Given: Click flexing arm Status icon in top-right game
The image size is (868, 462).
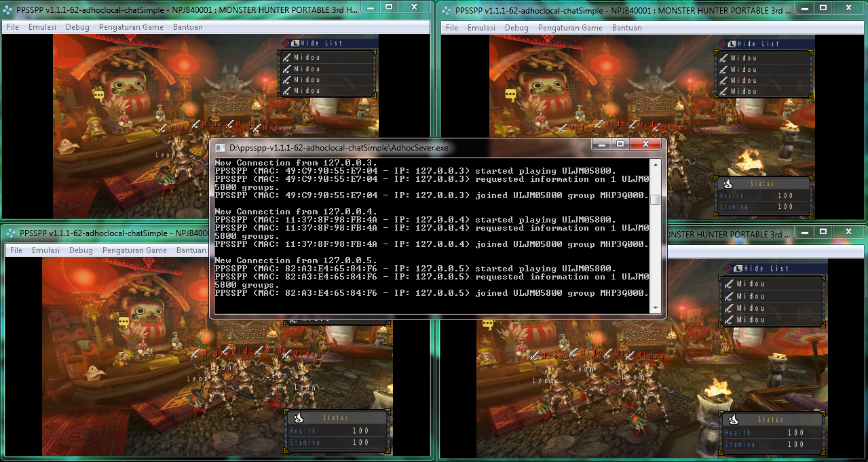Looking at the screenshot, I should coord(728,183).
